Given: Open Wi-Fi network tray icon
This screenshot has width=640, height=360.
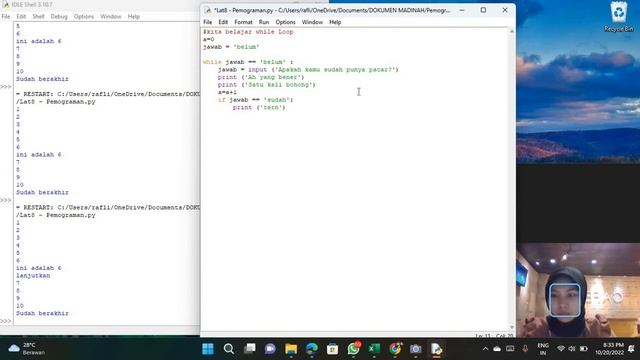Looking at the screenshot, I should [x=561, y=349].
